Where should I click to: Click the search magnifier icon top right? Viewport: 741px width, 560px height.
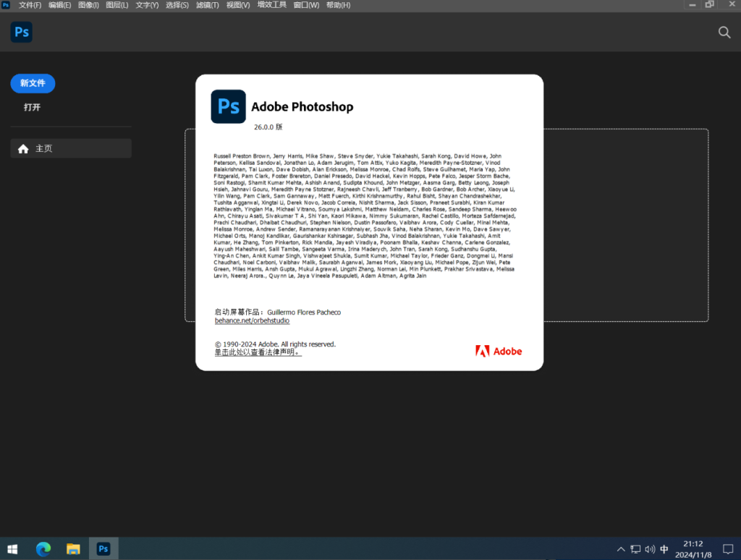724,32
